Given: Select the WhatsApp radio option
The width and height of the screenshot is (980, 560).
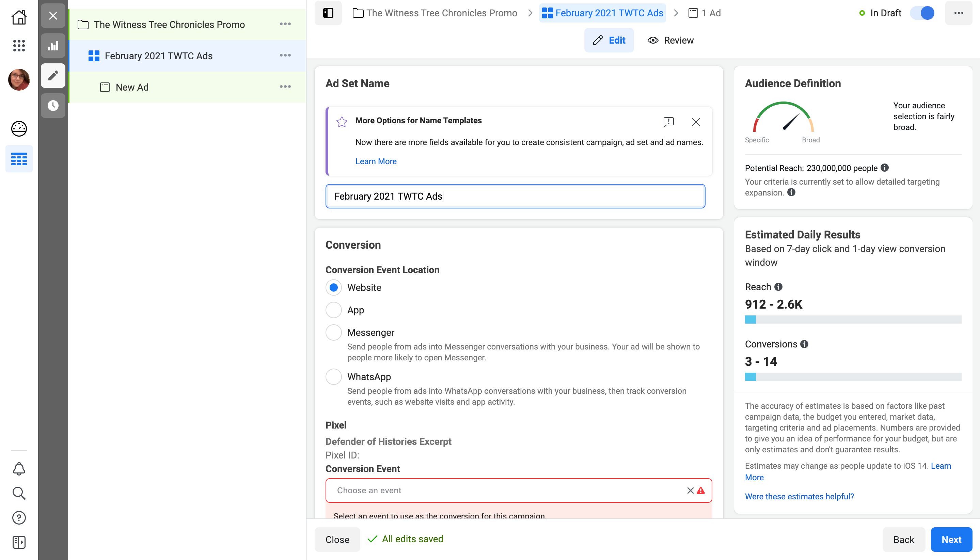Looking at the screenshot, I should click(333, 376).
